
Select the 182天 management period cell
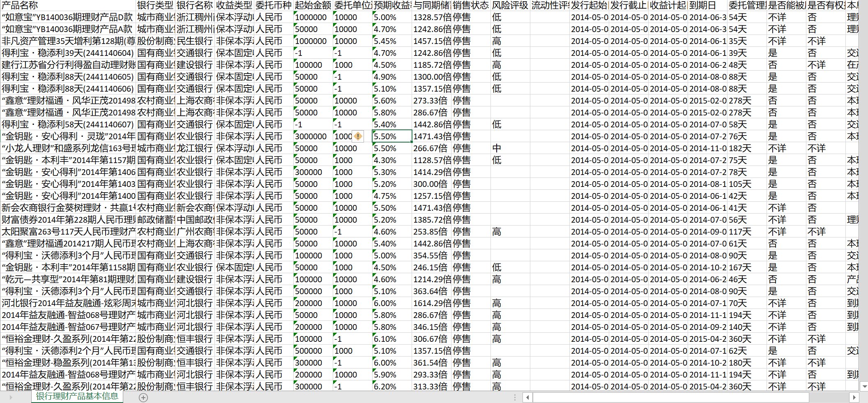[747, 148]
